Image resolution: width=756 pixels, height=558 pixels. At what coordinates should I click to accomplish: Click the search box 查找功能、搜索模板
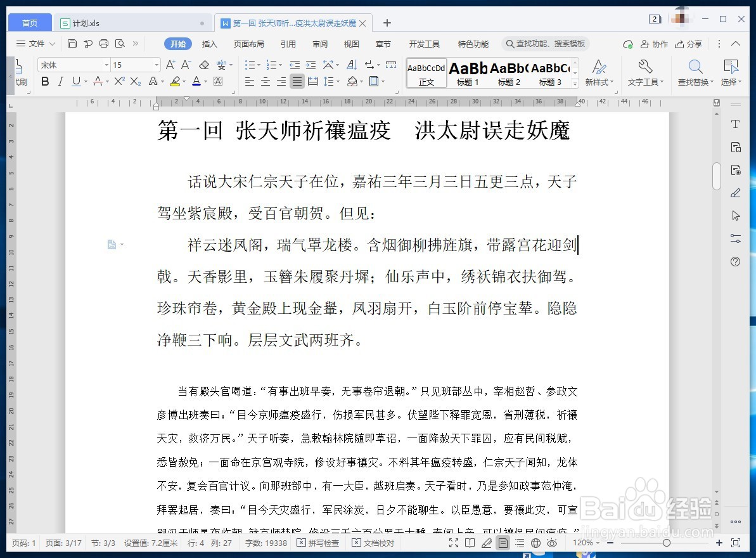tap(546, 44)
